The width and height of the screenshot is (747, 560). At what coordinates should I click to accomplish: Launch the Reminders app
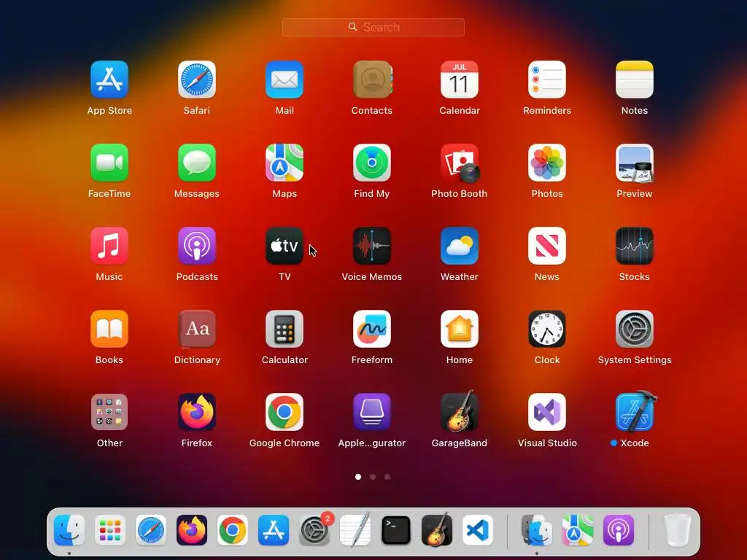pyautogui.click(x=547, y=79)
